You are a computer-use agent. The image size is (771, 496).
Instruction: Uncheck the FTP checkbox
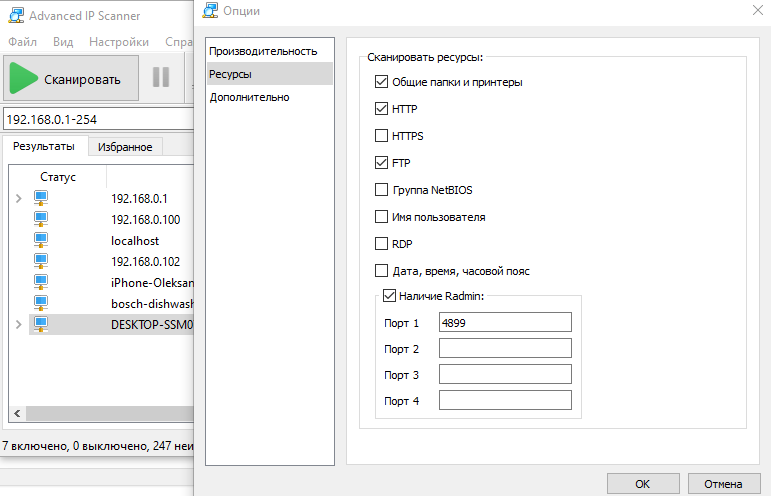click(381, 163)
